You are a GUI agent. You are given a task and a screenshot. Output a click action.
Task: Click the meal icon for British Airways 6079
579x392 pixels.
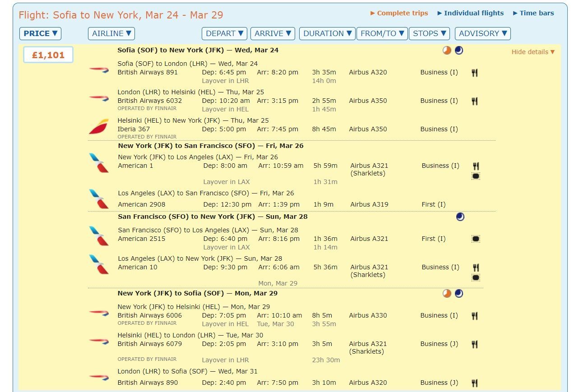[x=475, y=344]
